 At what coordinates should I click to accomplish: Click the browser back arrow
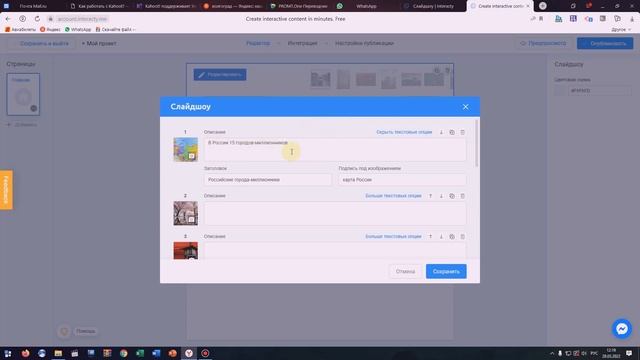click(x=8, y=19)
